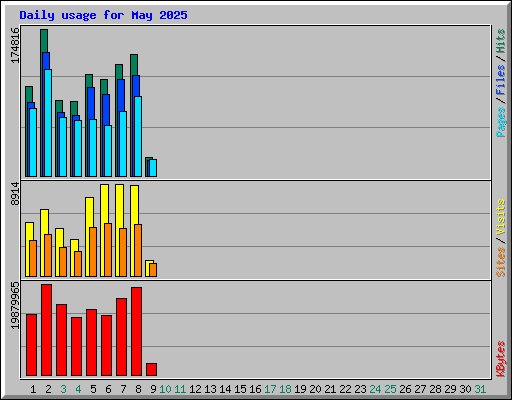512x400 pixels.
Task: Click the red KBytes bar for day 5
Action: click(92, 343)
